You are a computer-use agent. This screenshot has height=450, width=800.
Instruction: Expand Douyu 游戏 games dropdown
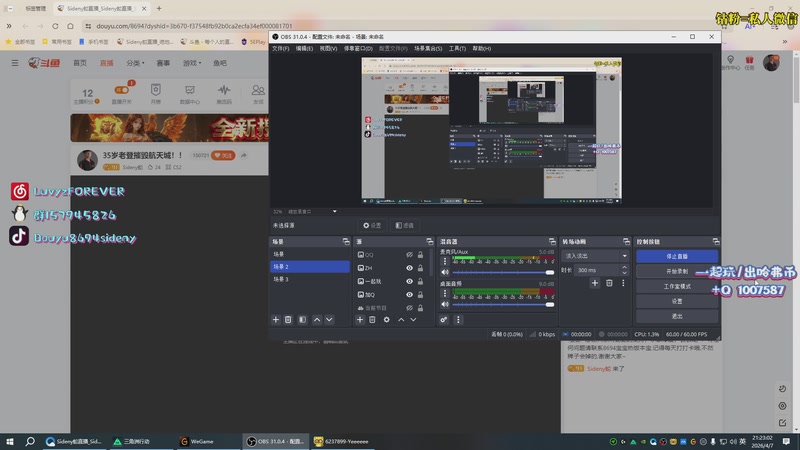click(192, 63)
